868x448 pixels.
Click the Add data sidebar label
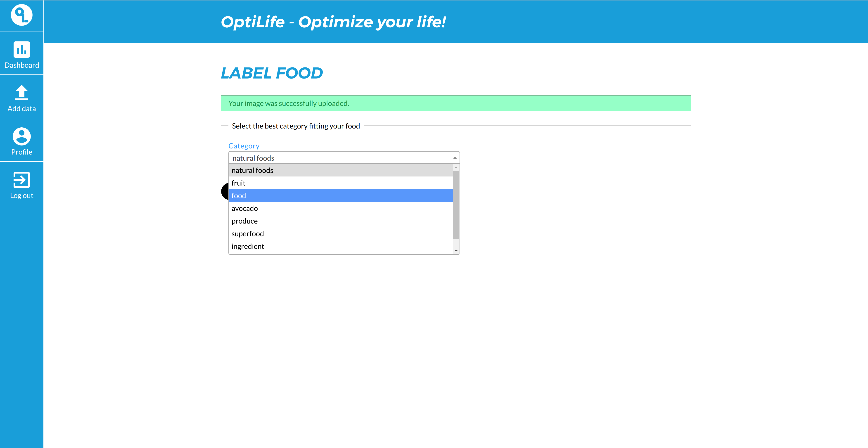pyautogui.click(x=21, y=109)
